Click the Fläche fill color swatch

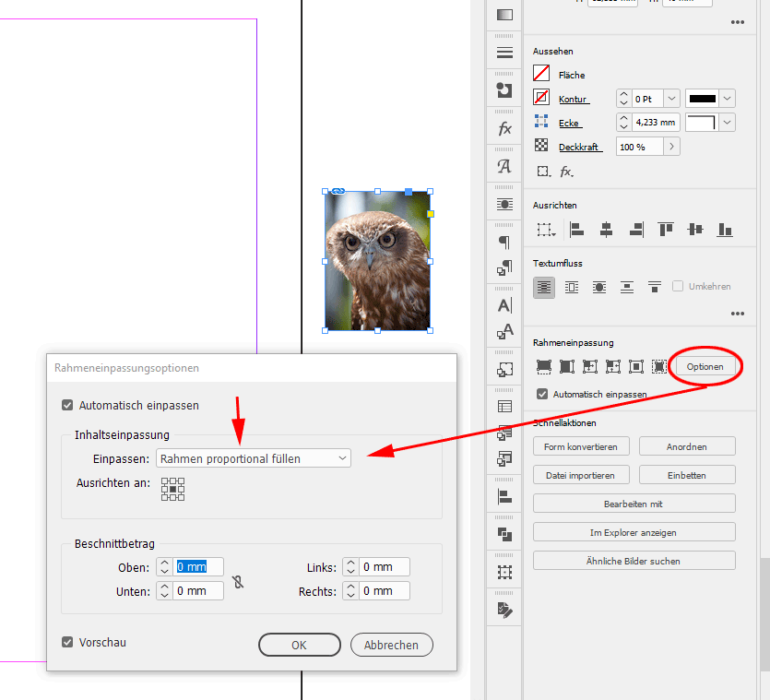click(x=541, y=74)
